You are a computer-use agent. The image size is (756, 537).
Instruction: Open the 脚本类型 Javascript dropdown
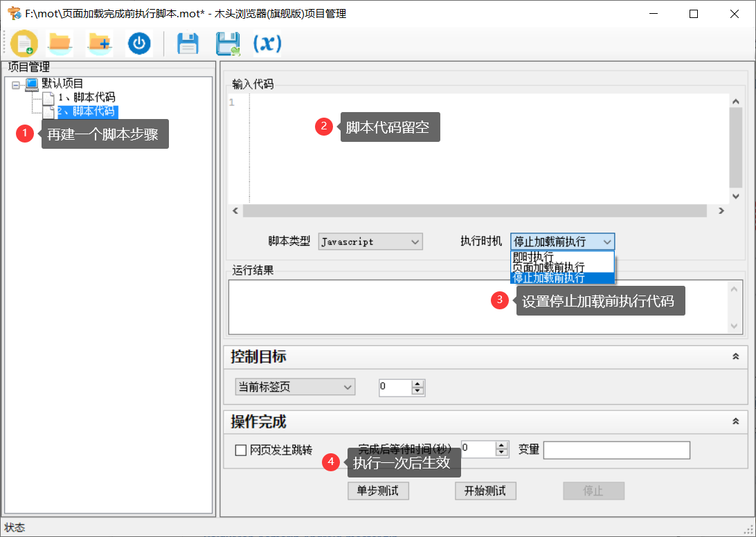click(x=370, y=242)
